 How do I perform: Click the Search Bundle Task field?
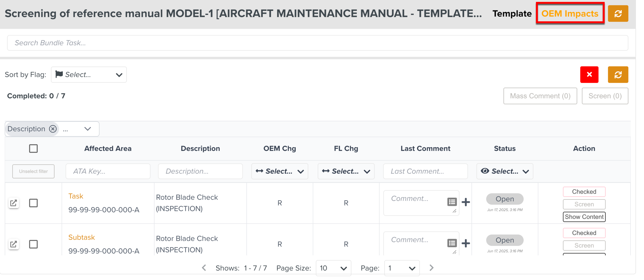click(317, 43)
